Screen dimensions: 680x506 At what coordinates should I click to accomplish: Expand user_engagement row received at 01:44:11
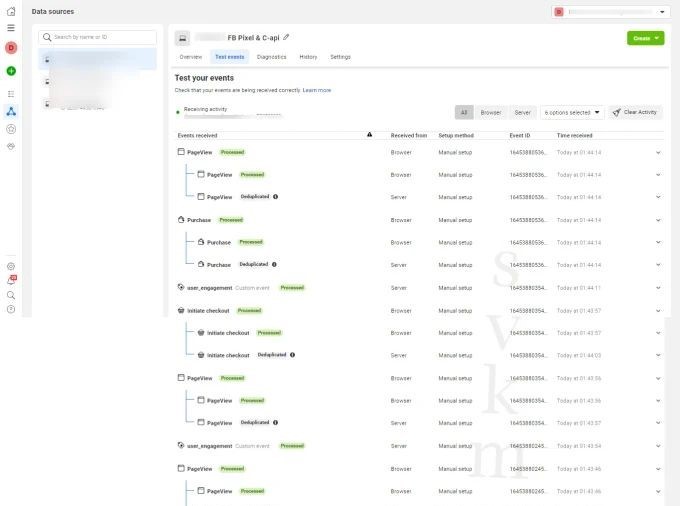click(658, 288)
